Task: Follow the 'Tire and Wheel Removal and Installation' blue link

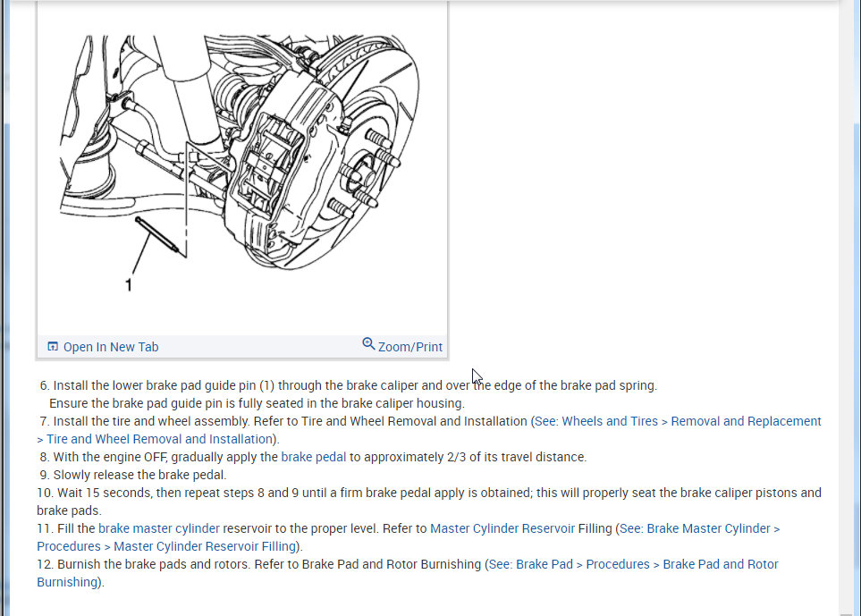Action: (159, 439)
